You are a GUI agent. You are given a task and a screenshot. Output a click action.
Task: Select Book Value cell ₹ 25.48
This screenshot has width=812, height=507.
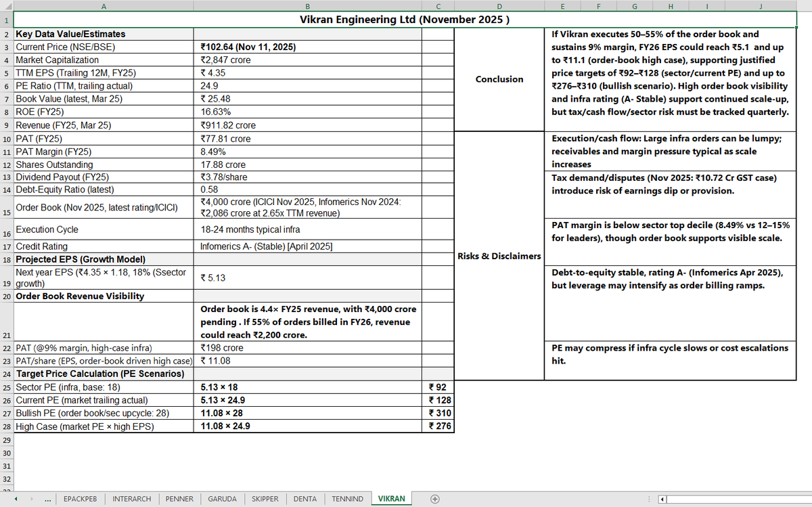307,98
